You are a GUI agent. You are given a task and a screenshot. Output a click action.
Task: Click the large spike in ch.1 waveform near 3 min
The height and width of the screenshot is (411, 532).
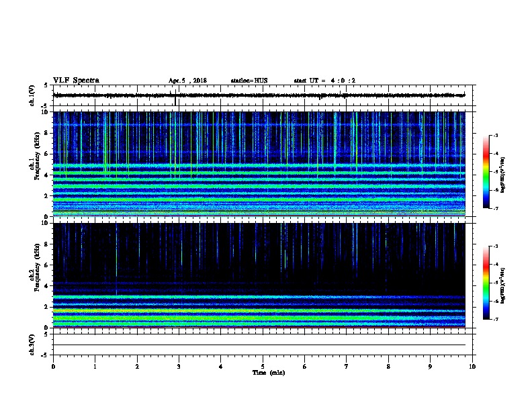tap(175, 97)
